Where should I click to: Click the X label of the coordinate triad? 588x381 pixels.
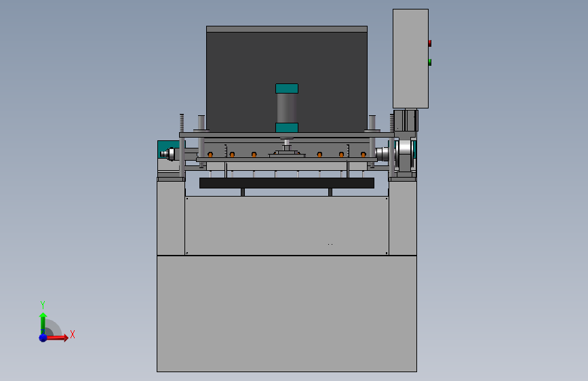click(x=73, y=334)
